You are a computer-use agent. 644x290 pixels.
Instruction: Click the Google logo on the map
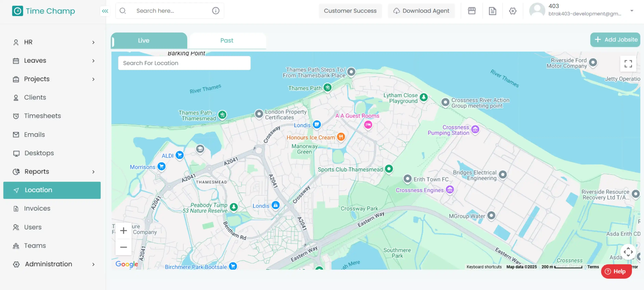pyautogui.click(x=127, y=264)
